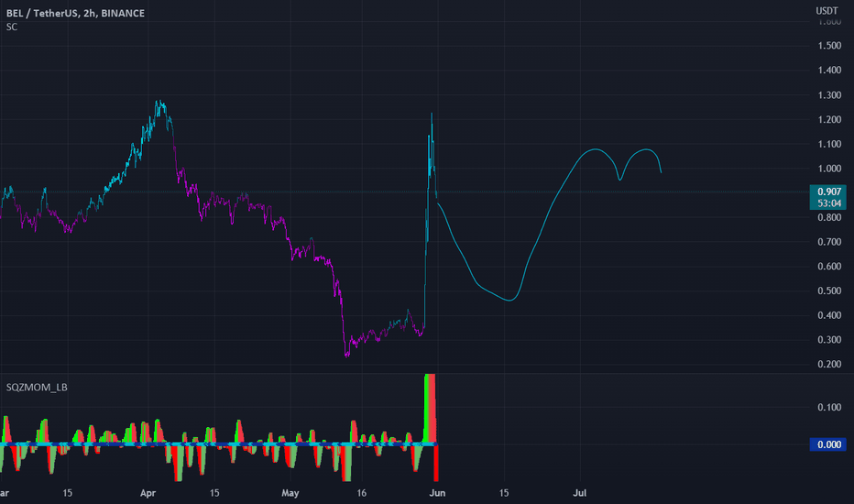Screen dimensions: 854x504
Task: Click price axis label 0.600
Action: [x=829, y=267]
